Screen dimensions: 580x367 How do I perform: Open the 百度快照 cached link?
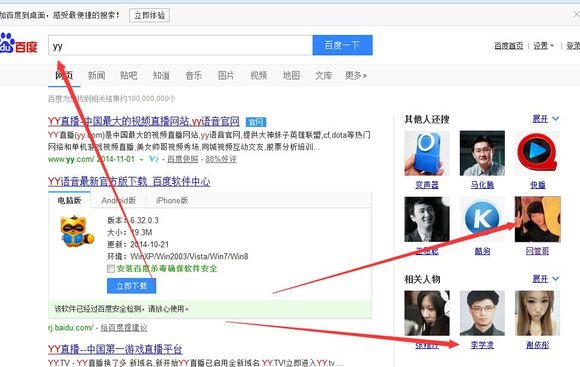point(183,159)
